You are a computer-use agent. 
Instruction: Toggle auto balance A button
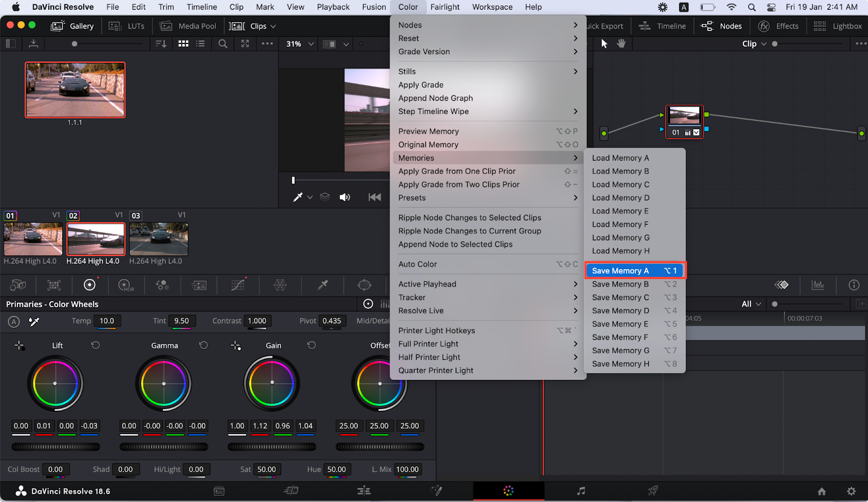pyautogui.click(x=14, y=322)
